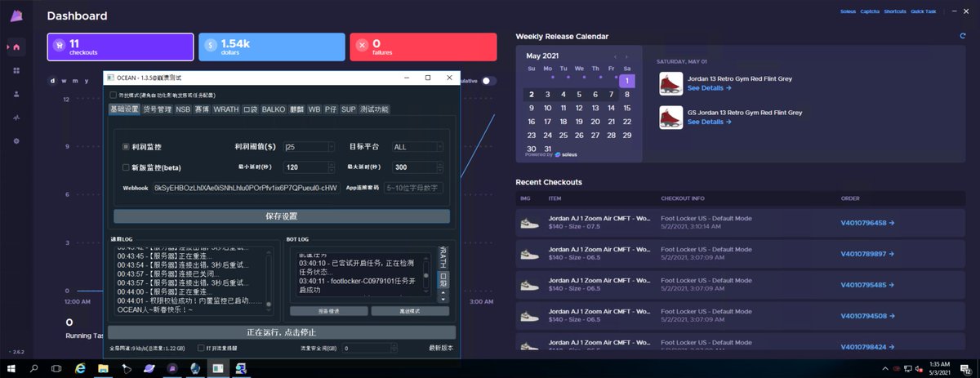Tick the checkbox next to the network speed readout

click(x=201, y=348)
